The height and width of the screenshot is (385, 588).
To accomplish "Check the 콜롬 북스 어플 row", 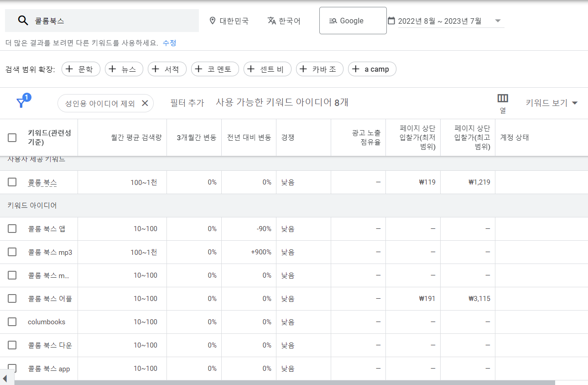I will click(x=12, y=299).
